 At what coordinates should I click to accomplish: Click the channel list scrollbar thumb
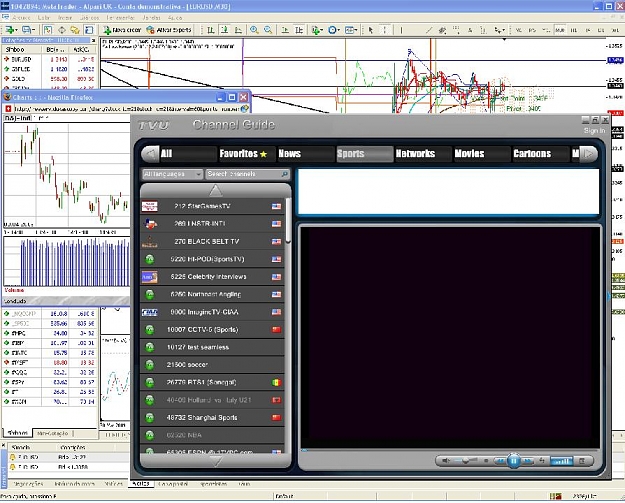[289, 221]
